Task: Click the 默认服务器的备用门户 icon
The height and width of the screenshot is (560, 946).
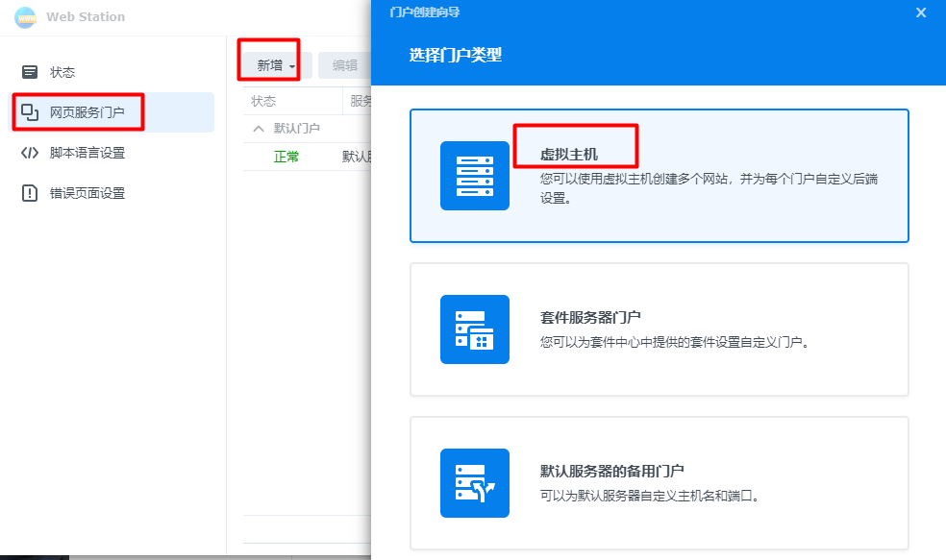Action: click(x=475, y=483)
